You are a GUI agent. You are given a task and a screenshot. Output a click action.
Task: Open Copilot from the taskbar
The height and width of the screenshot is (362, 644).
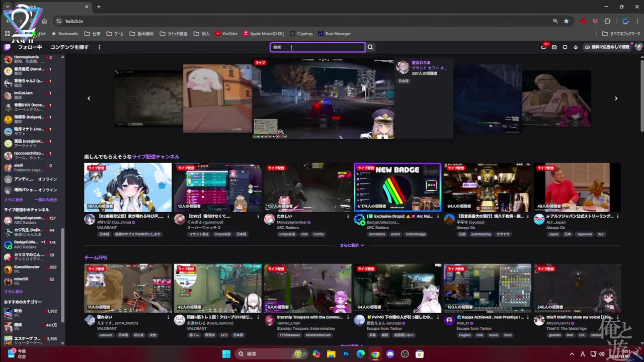(x=316, y=354)
